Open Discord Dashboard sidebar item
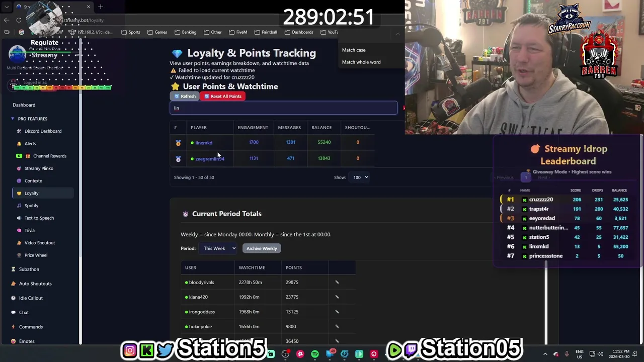 point(43,131)
